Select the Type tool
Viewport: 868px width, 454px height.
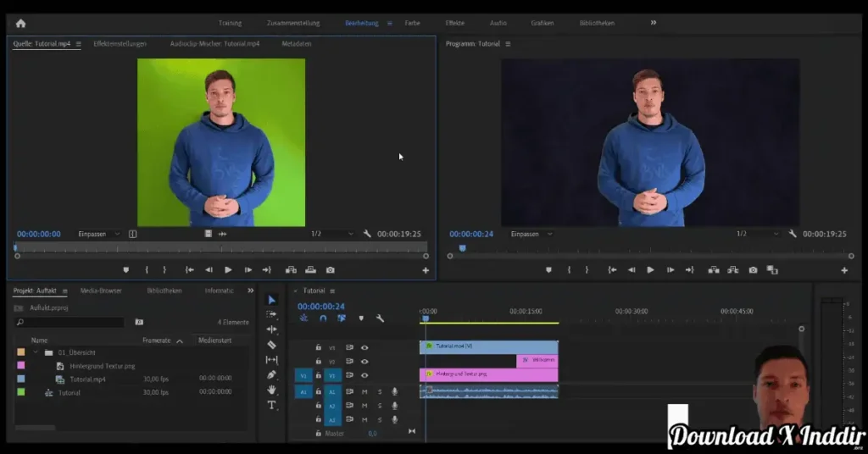pyautogui.click(x=271, y=406)
